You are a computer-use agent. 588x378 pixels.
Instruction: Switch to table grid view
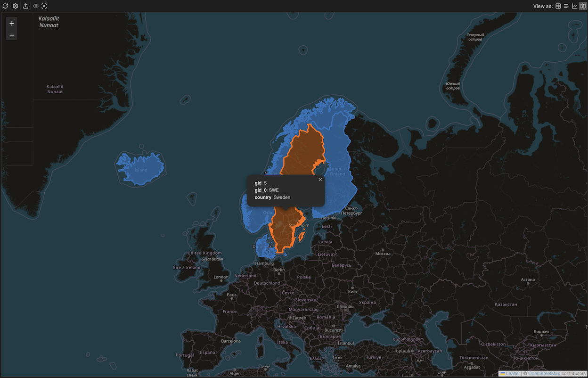pyautogui.click(x=558, y=6)
